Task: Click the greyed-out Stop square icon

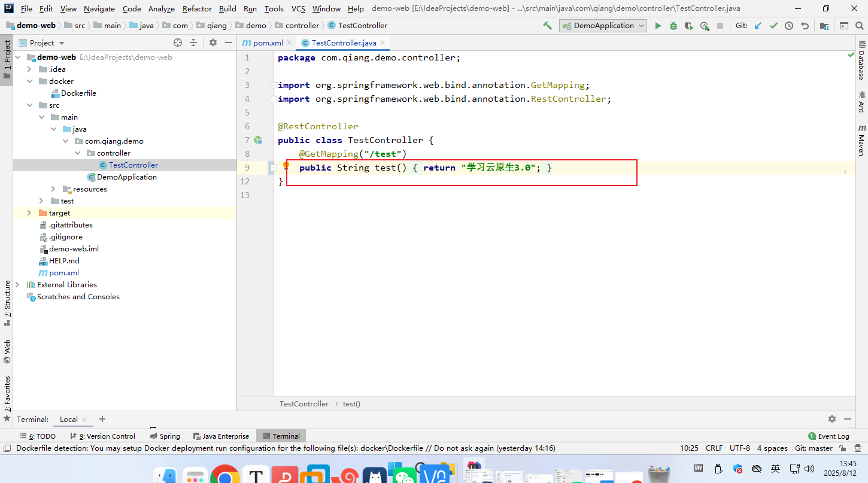Action: 720,26
